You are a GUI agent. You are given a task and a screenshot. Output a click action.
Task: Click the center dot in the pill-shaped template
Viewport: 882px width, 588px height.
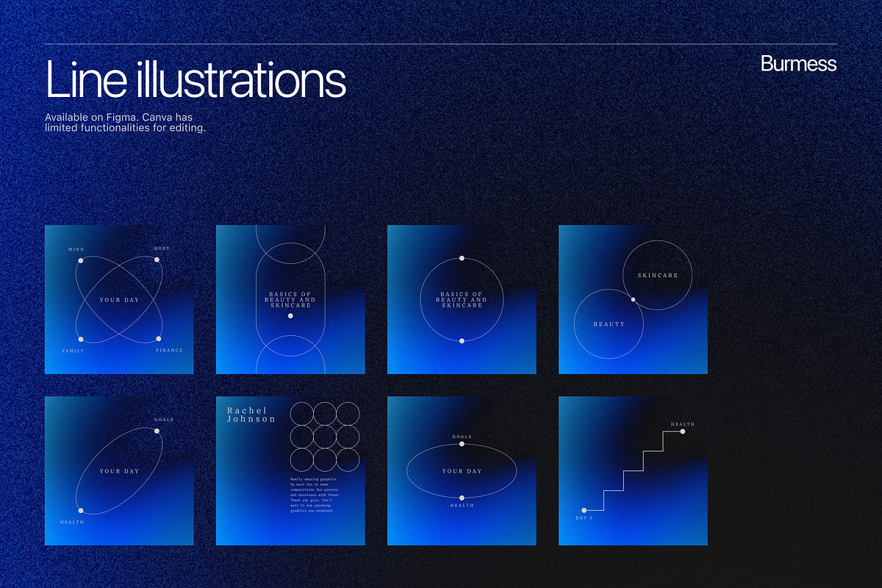(290, 315)
